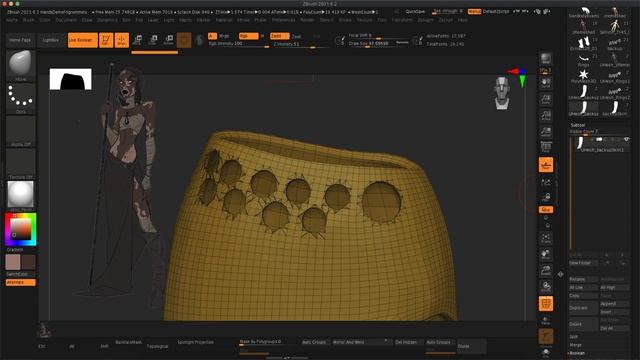Open the Preferences menu
Image resolution: width=640 pixels, height=360 pixels.
point(283,20)
